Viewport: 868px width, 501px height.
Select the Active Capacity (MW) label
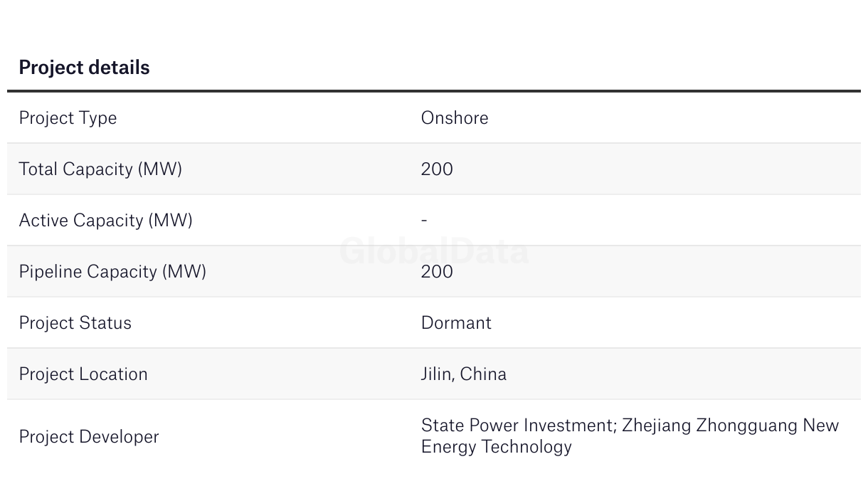(x=105, y=221)
